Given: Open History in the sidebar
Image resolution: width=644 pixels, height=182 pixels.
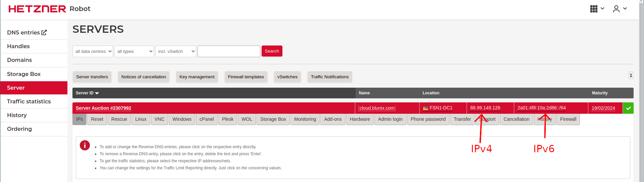Looking at the screenshot, I should tap(34, 115).
